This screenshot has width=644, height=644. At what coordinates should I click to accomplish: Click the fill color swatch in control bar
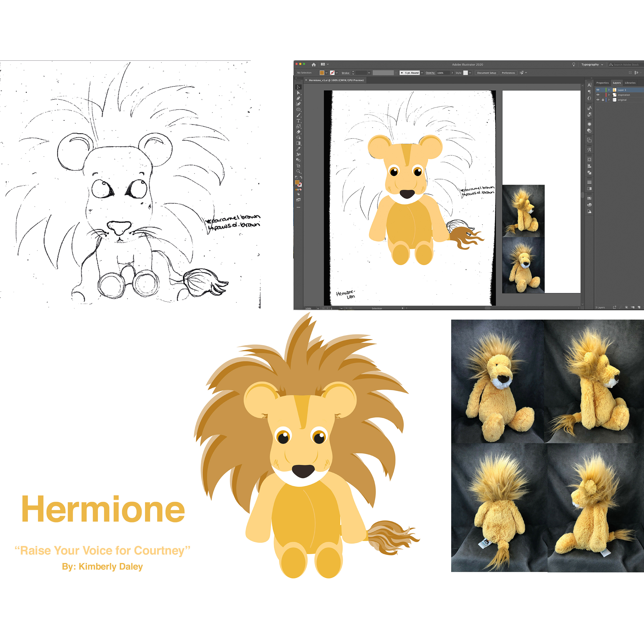pyautogui.click(x=322, y=73)
